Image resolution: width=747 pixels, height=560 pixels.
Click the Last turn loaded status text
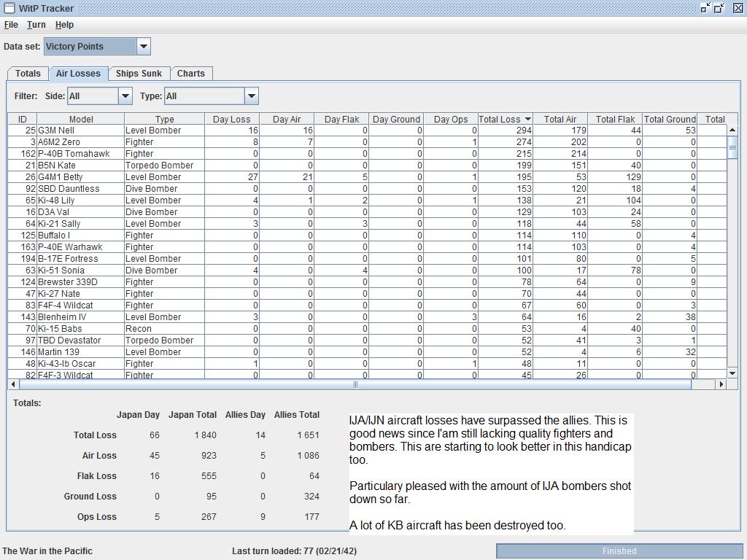(x=295, y=551)
